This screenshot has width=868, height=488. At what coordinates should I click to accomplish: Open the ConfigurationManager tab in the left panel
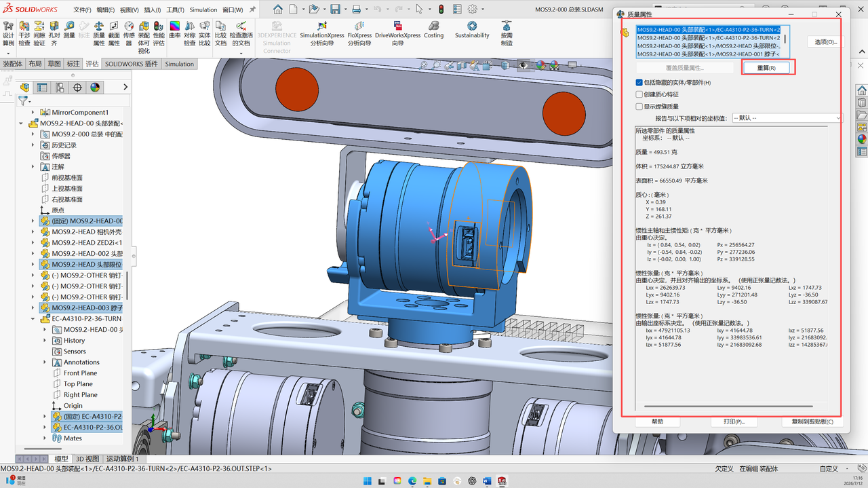click(60, 88)
